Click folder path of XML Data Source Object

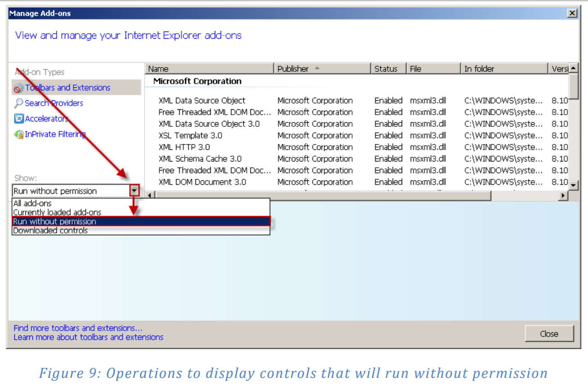pyautogui.click(x=503, y=101)
